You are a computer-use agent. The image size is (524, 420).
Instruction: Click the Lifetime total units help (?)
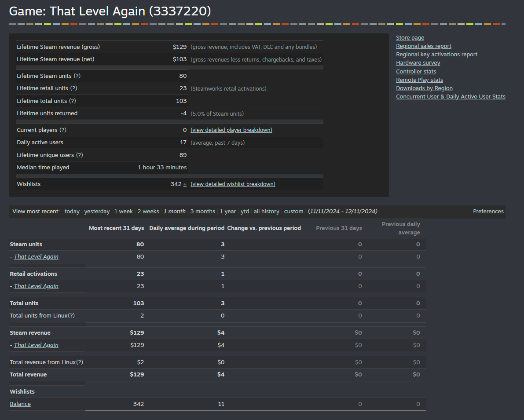(x=73, y=101)
